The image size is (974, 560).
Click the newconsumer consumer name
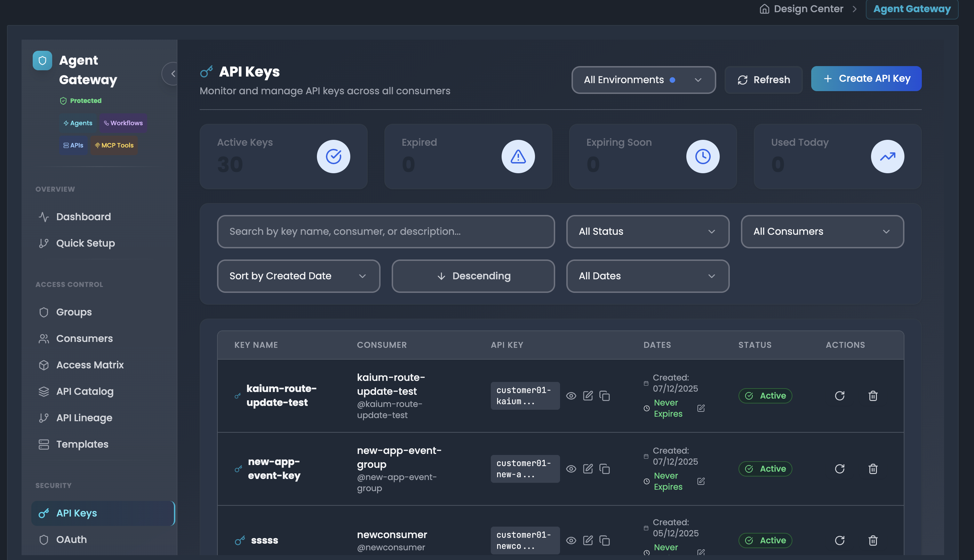392,535
